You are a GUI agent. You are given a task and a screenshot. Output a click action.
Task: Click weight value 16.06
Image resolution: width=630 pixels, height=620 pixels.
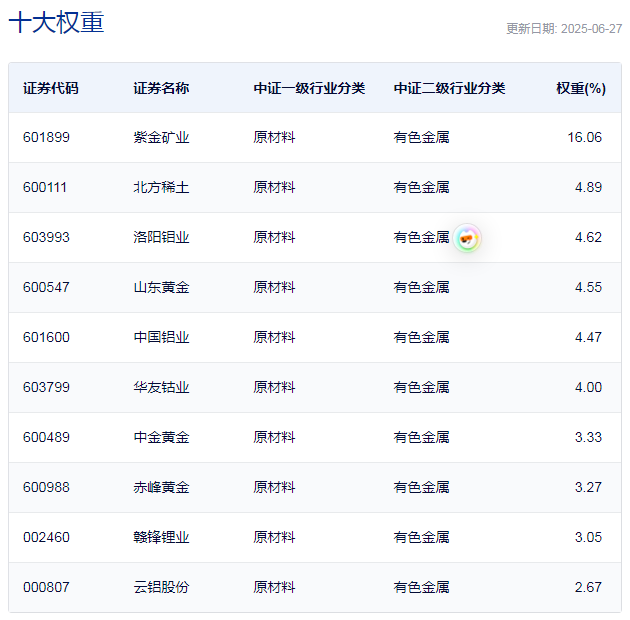point(584,137)
